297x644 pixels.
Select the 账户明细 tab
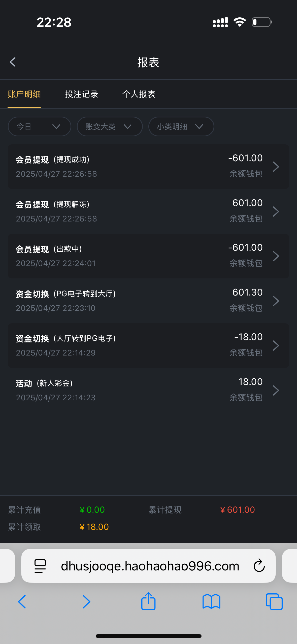pos(24,94)
